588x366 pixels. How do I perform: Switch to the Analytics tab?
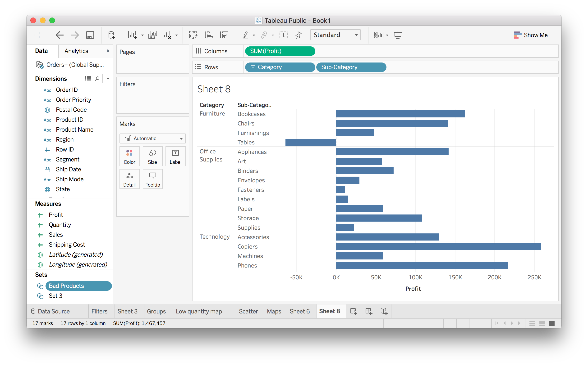point(76,51)
